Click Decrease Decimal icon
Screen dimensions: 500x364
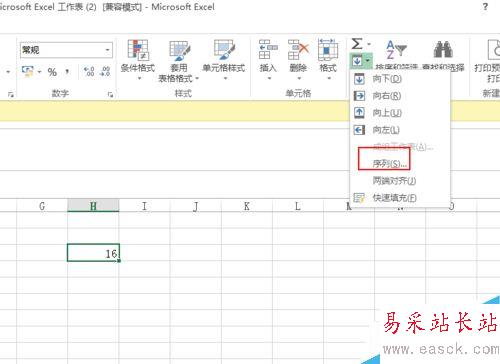coord(105,71)
